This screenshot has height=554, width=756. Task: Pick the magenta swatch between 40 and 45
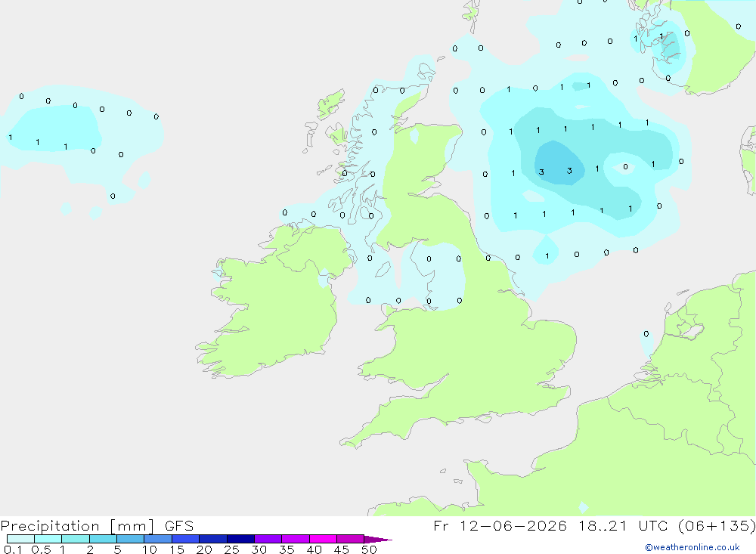click(x=323, y=539)
